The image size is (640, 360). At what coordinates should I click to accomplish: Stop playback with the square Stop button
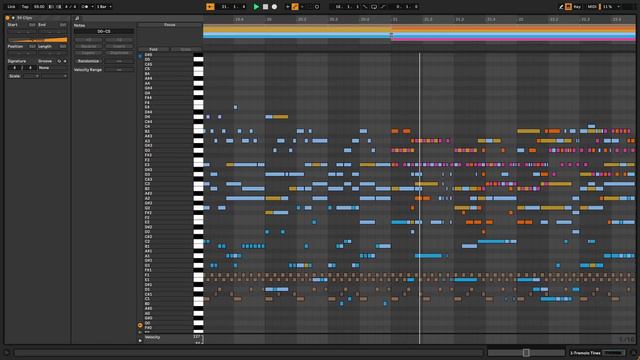265,7
